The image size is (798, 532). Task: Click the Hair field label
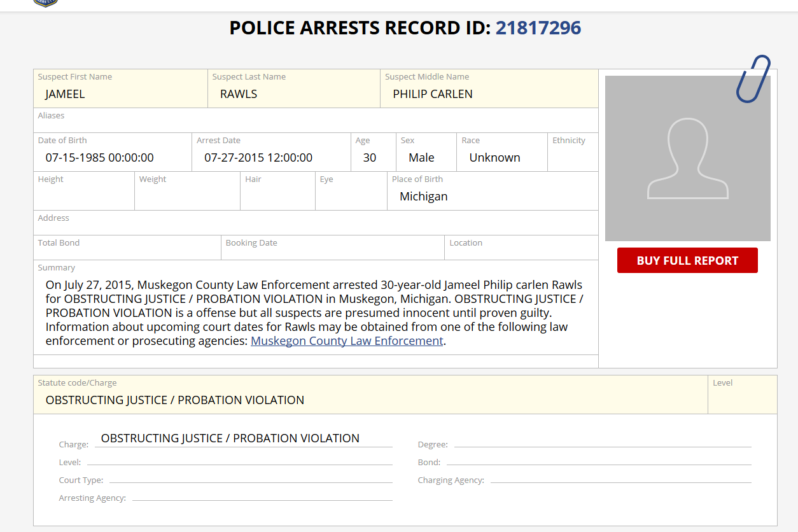(253, 179)
